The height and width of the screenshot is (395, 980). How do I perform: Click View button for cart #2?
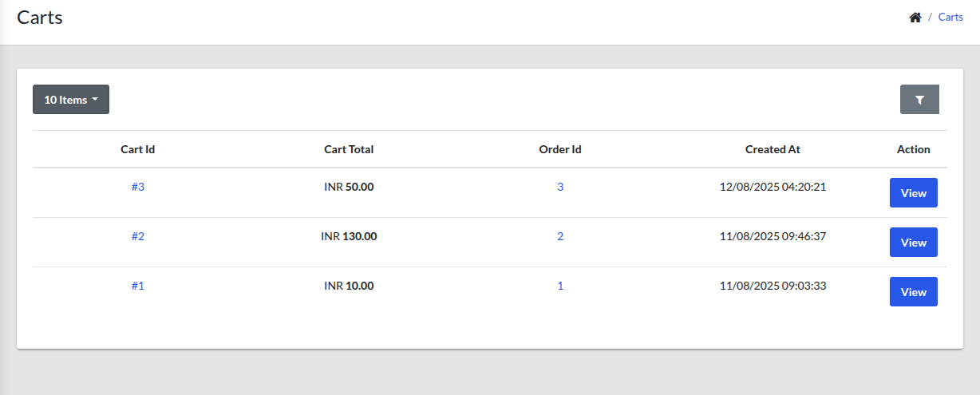[x=914, y=243]
